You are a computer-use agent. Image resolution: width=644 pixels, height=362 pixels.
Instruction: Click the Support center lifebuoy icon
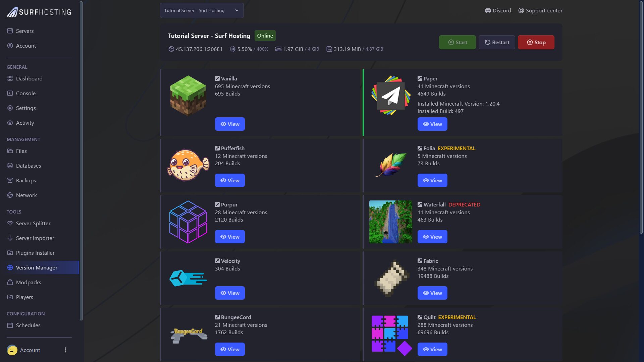click(x=521, y=11)
